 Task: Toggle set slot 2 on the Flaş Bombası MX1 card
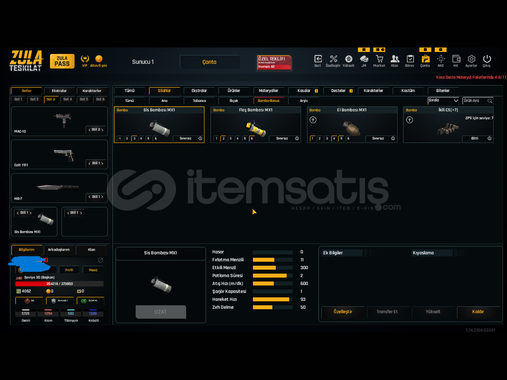click(x=223, y=138)
